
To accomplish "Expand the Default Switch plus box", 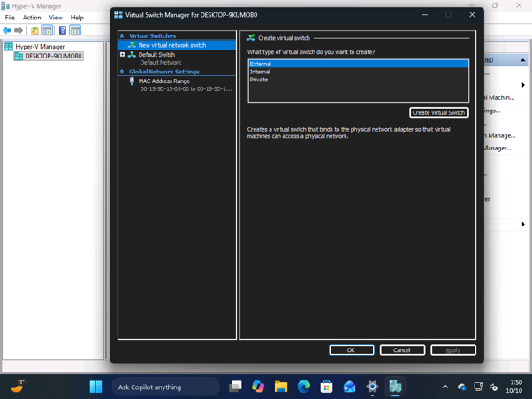I will click(122, 54).
